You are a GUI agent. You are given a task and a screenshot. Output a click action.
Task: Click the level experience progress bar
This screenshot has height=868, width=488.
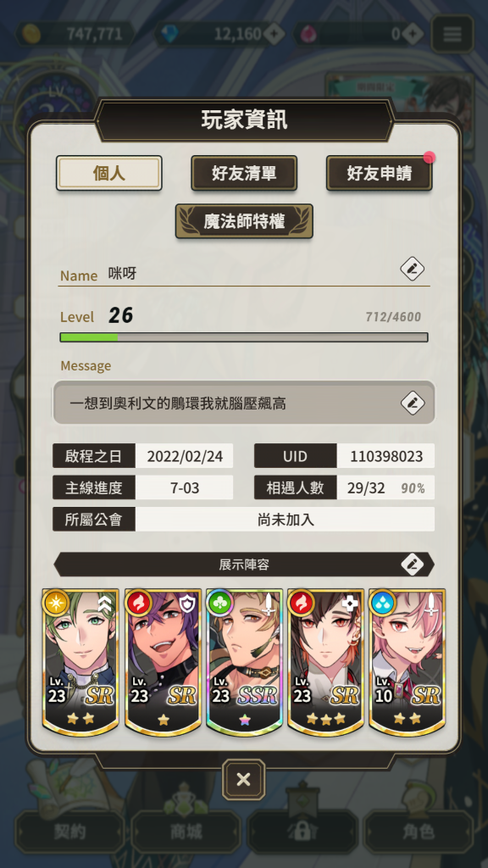pos(244,337)
